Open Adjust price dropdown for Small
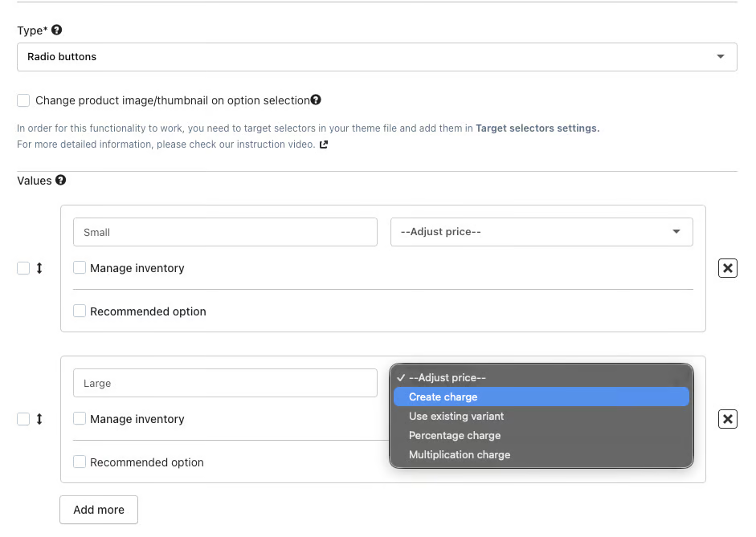Image resolution: width=756 pixels, height=537 pixels. point(541,232)
